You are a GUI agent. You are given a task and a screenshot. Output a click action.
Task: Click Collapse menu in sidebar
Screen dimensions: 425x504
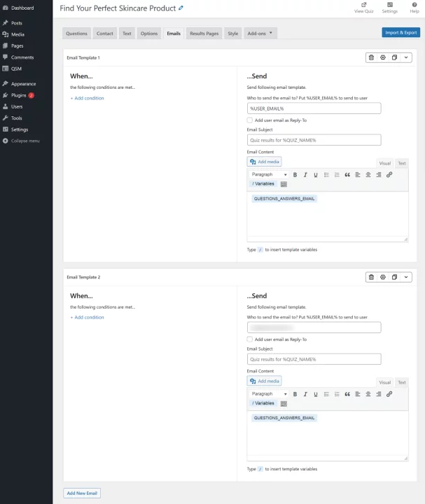point(26,141)
